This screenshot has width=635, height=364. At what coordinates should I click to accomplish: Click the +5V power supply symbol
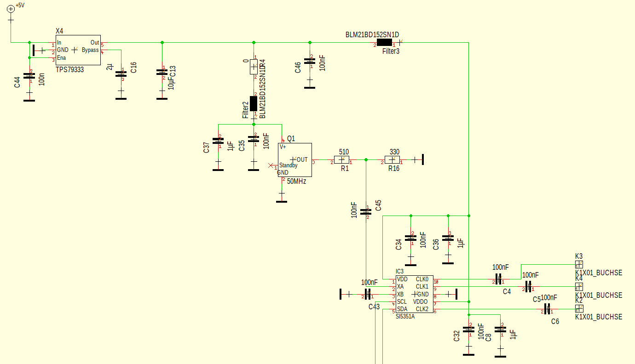pos(11,7)
